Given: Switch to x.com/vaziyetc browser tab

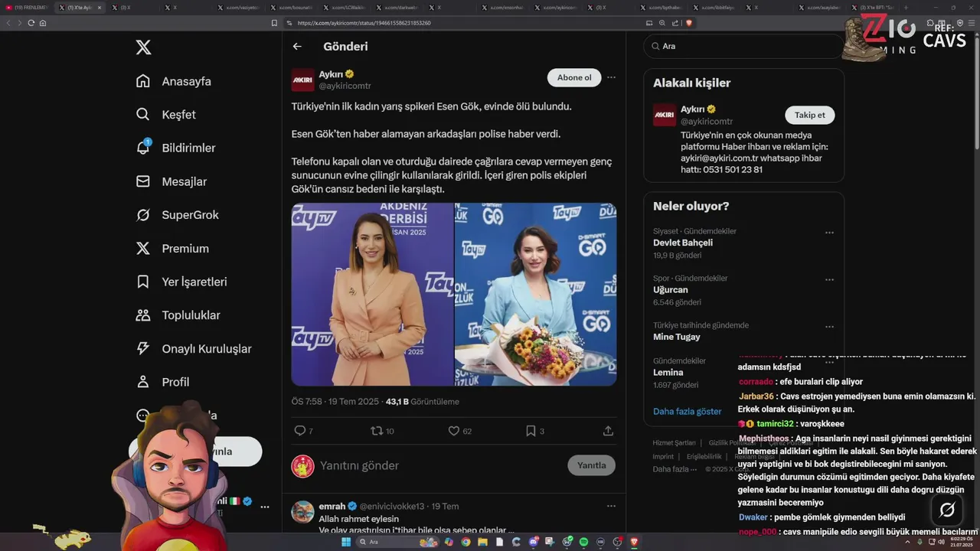Looking at the screenshot, I should point(237,7).
